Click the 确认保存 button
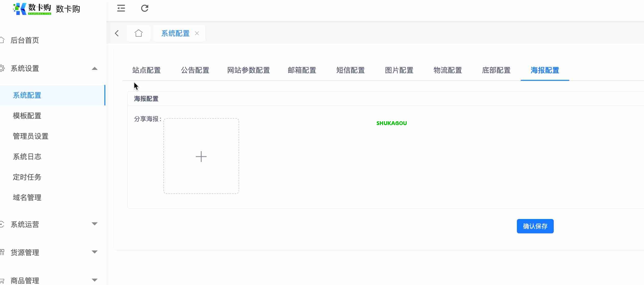Viewport: 644px width, 285px height. point(535,226)
